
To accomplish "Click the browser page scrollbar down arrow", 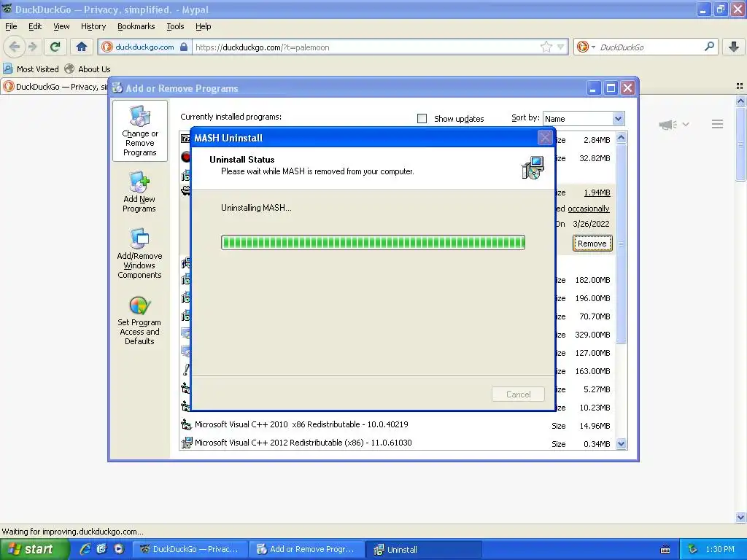I will (740, 517).
